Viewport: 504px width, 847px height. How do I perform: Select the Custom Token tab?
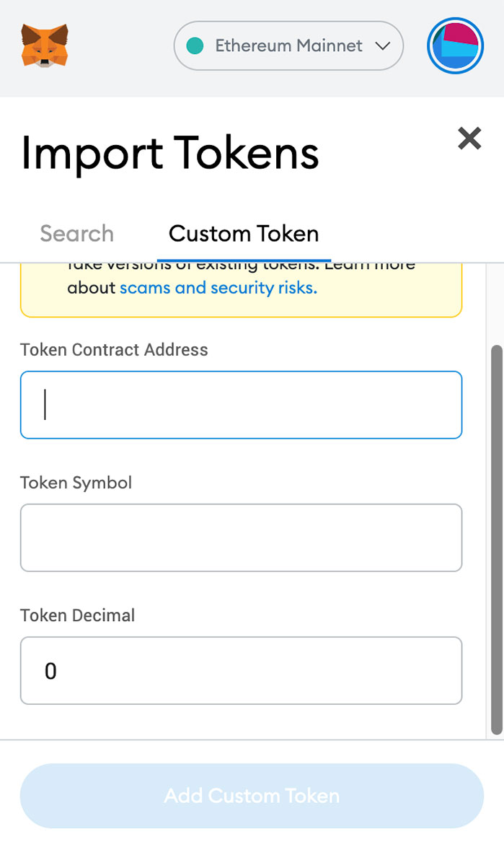point(244,234)
